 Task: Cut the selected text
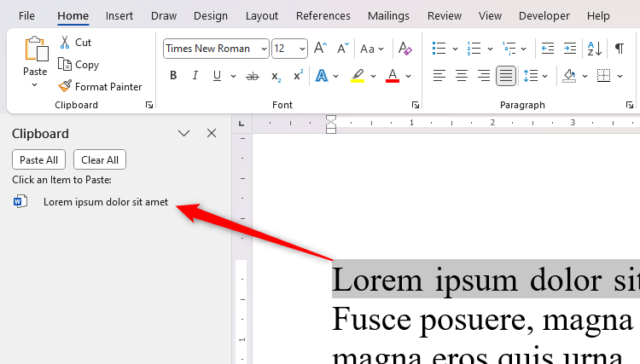76,43
